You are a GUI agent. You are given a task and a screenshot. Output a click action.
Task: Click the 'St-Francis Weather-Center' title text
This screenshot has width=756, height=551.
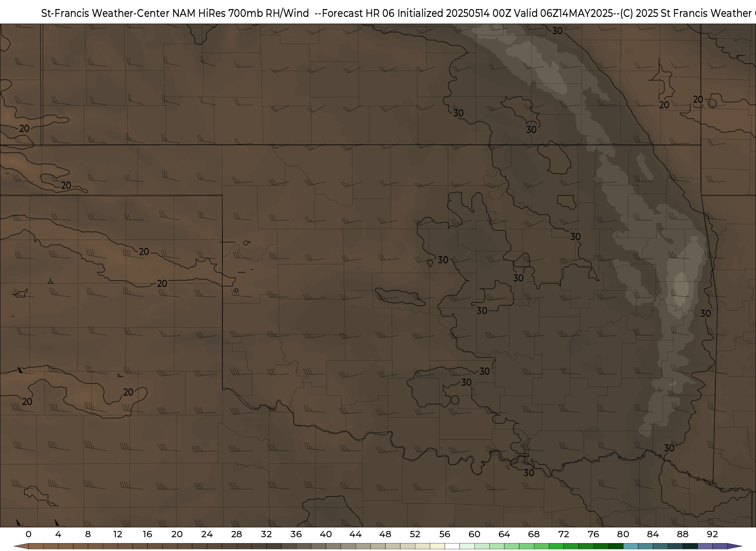(106, 13)
